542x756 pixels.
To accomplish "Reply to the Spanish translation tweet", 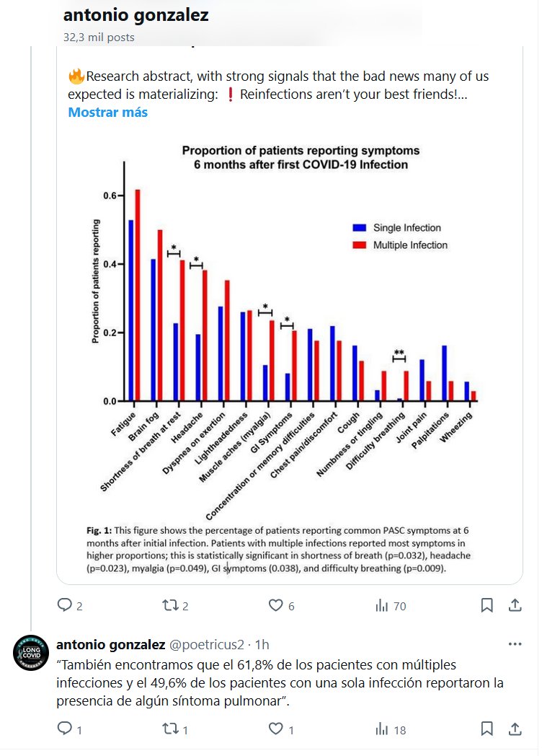I will tap(65, 729).
